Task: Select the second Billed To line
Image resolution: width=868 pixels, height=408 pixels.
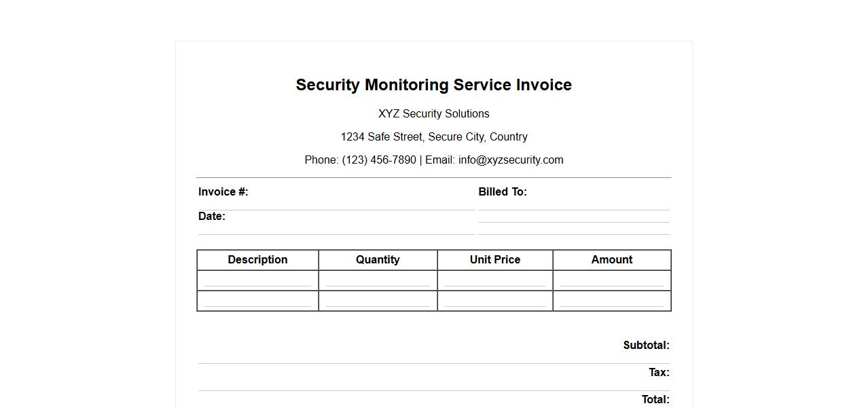Action: pos(573,217)
